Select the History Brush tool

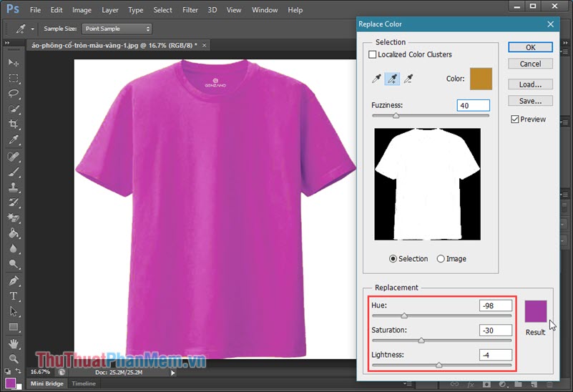13,202
